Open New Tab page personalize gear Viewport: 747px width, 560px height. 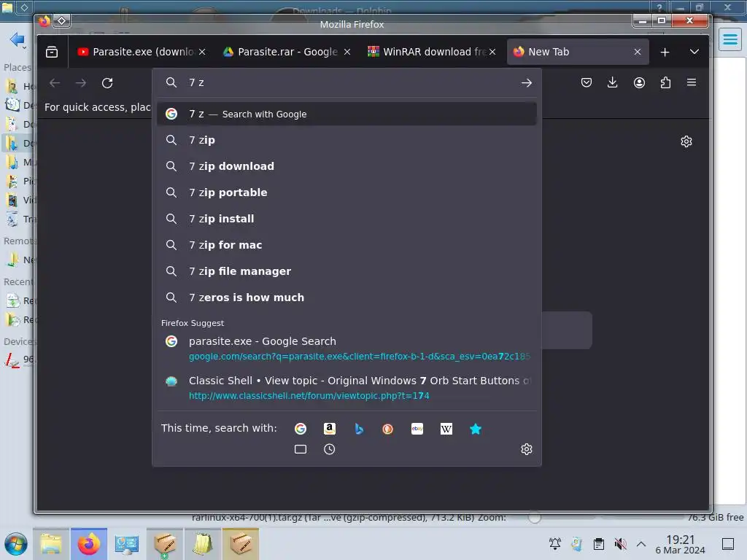coord(686,141)
